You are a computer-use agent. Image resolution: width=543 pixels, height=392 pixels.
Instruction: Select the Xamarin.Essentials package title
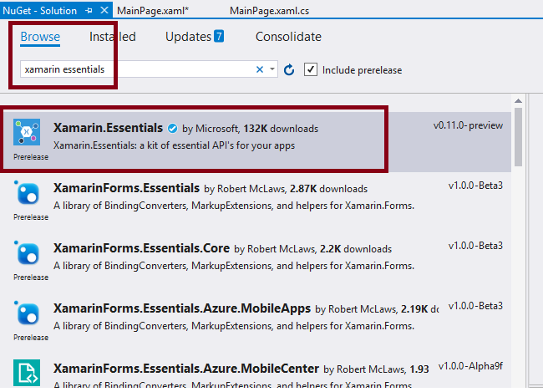click(108, 128)
